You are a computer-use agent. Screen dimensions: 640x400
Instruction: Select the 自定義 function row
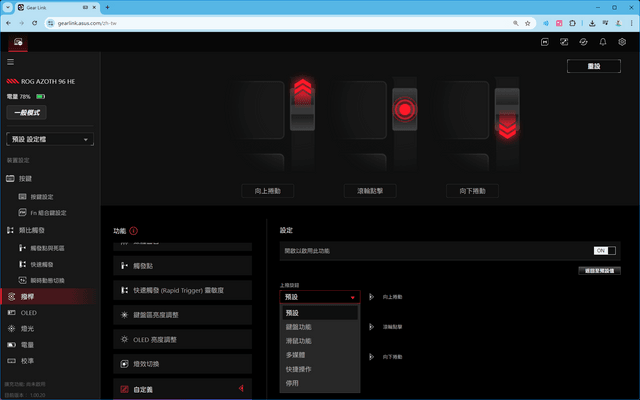[x=182, y=389]
